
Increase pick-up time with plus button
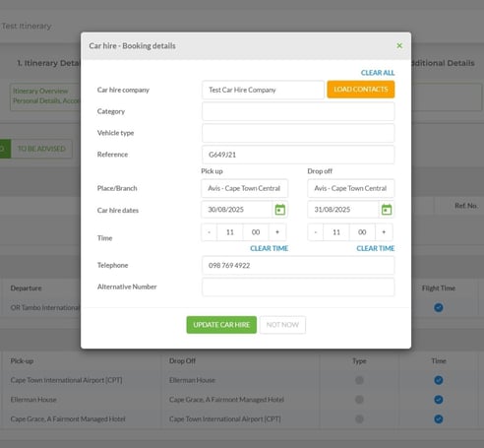click(277, 232)
